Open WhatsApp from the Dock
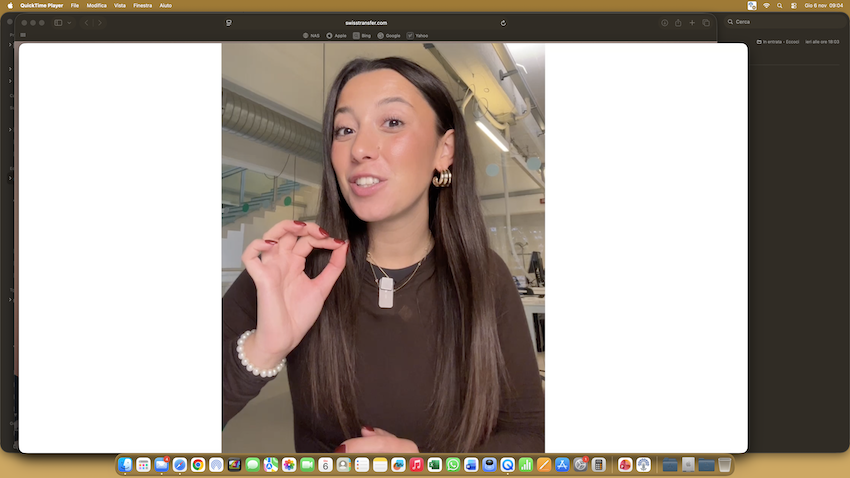The height and width of the screenshot is (478, 850). (453, 465)
